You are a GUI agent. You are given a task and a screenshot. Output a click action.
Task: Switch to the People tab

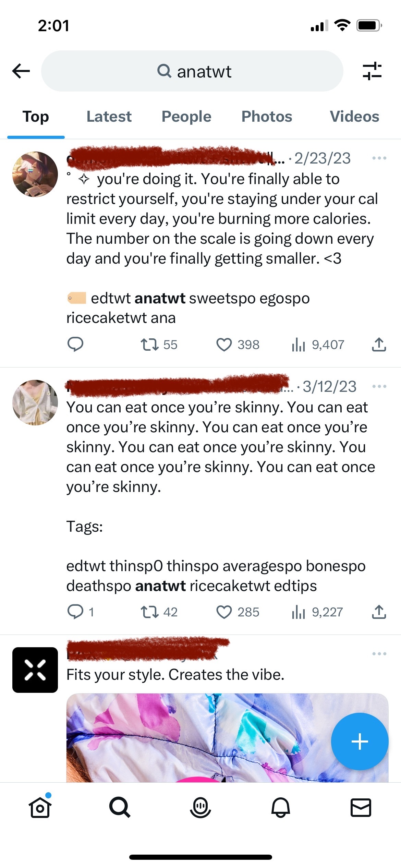[186, 117]
